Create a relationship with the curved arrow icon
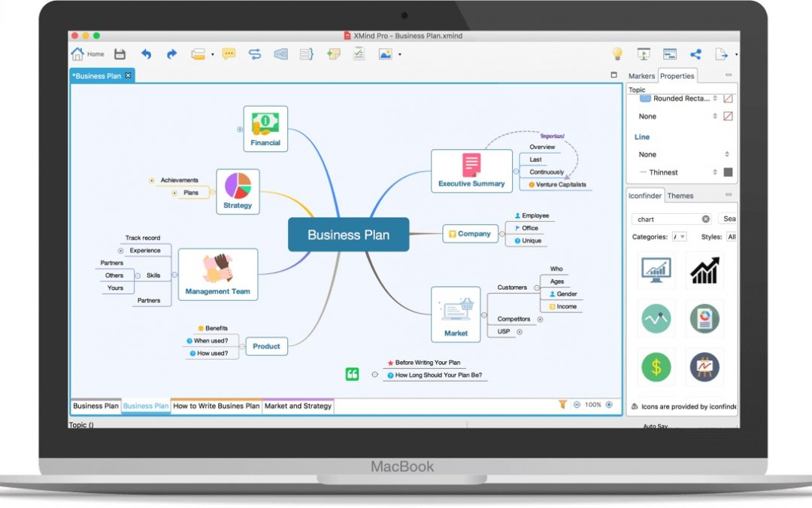The width and height of the screenshot is (812, 508). click(255, 54)
